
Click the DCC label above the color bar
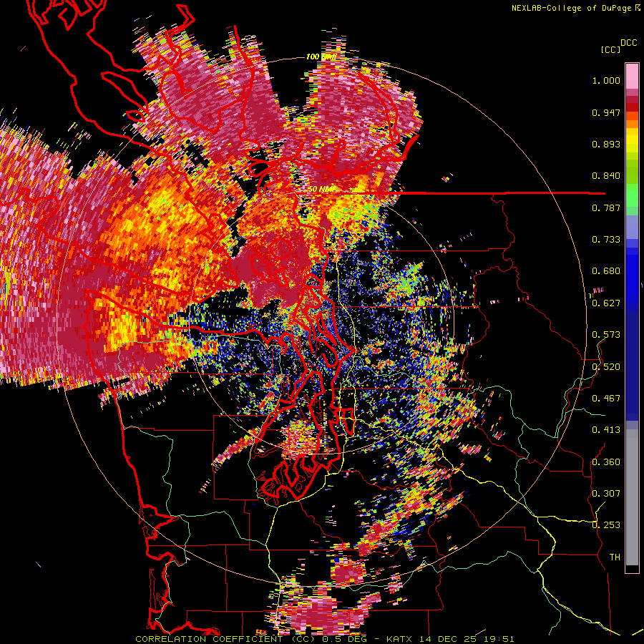pos(628,43)
